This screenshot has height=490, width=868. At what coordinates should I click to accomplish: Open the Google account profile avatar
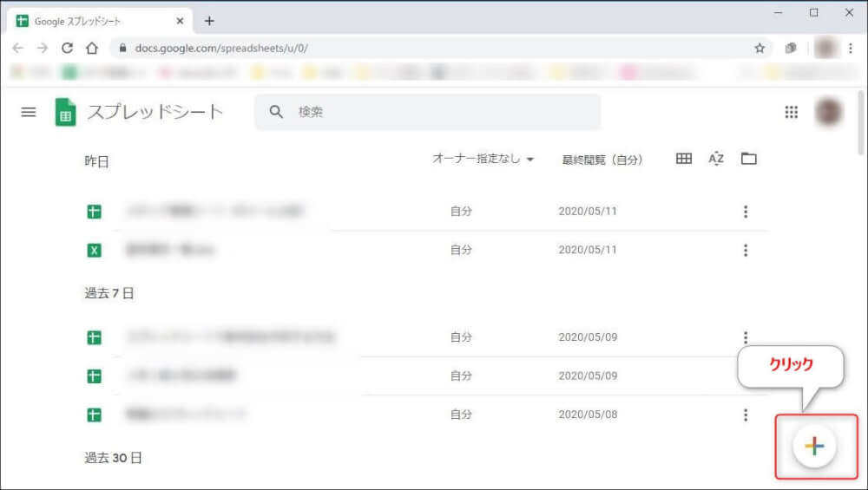[828, 112]
